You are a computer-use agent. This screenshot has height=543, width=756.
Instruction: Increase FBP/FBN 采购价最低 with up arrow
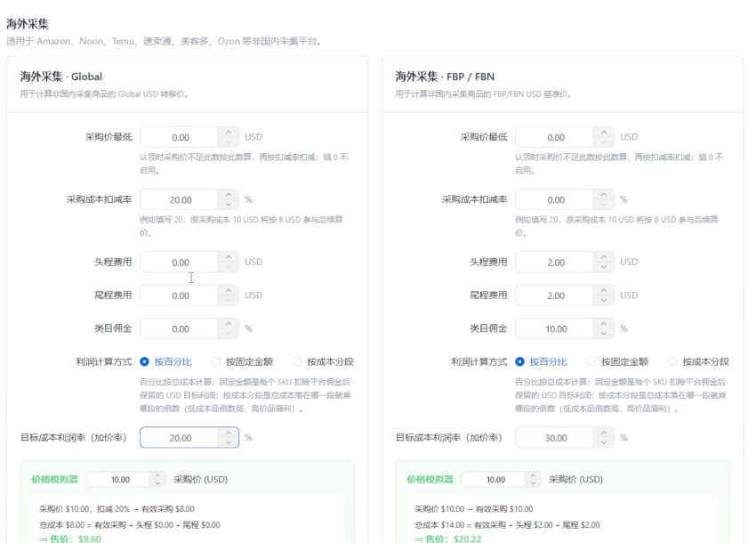pos(604,132)
